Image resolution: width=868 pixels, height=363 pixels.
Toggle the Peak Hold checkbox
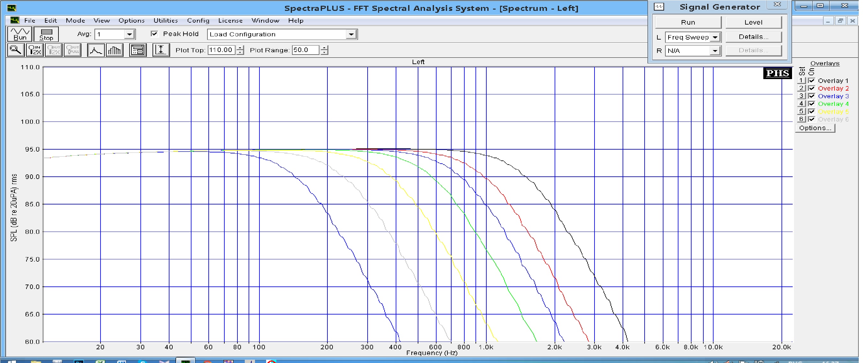155,34
